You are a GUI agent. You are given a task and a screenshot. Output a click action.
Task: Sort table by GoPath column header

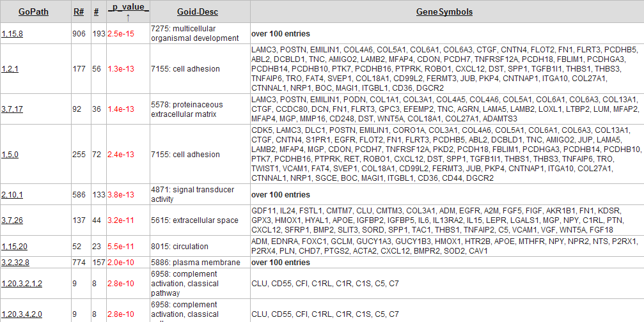34,12
